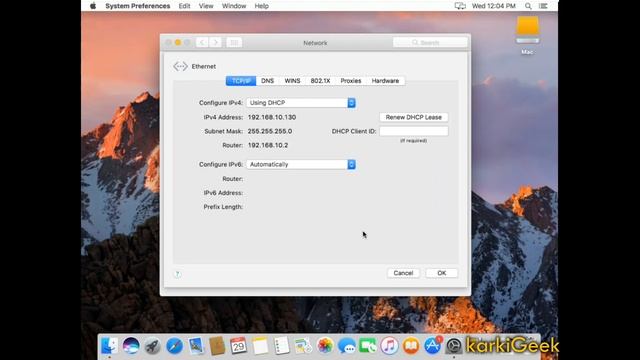Open the View menu
Screen dimensions: 640x360
206,6
